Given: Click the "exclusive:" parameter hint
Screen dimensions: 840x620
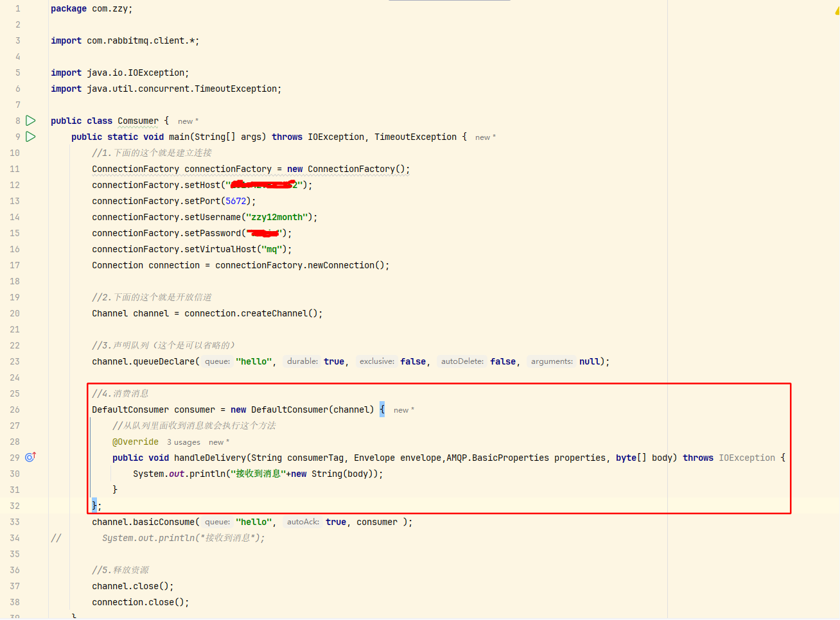Looking at the screenshot, I should pyautogui.click(x=377, y=361).
